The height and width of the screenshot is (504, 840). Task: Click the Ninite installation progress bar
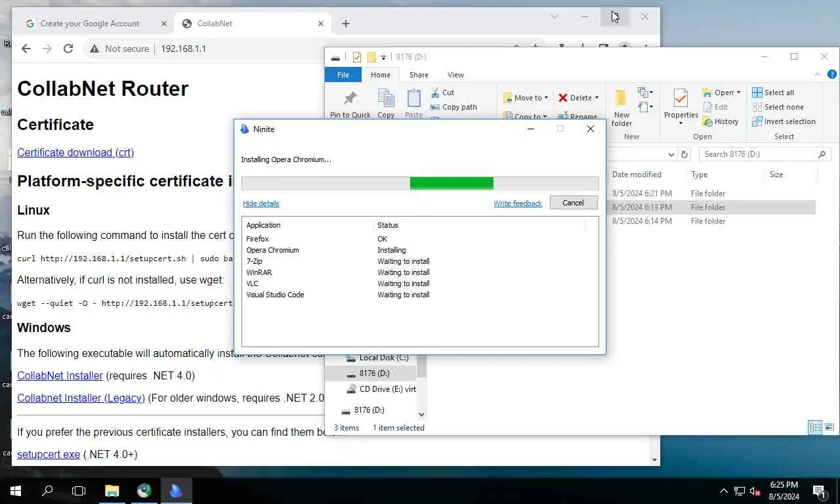[420, 183]
